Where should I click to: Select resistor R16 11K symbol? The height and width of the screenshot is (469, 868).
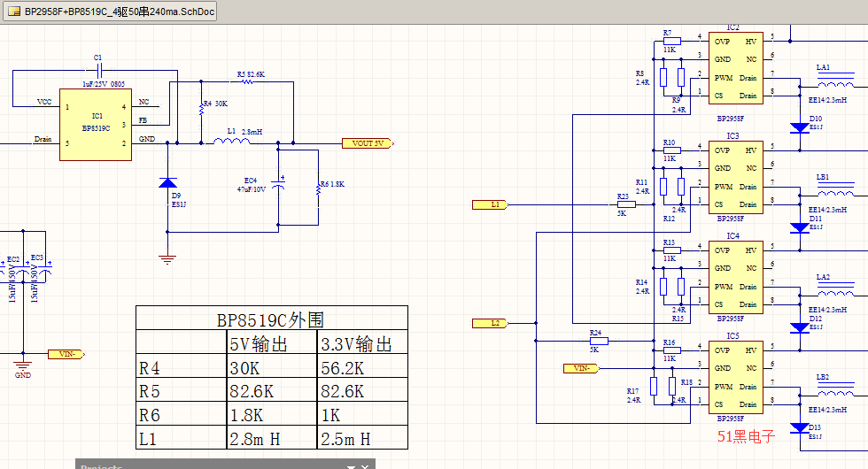click(x=672, y=350)
